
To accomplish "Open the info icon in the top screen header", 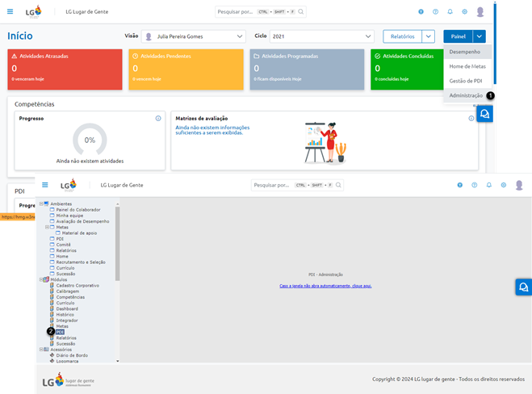I will [x=421, y=11].
